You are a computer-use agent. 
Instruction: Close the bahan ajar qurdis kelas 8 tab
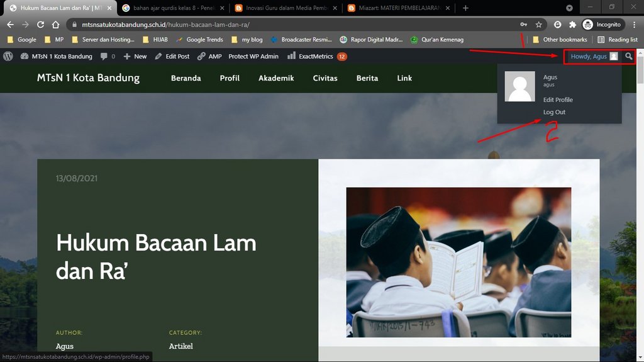[x=222, y=8]
